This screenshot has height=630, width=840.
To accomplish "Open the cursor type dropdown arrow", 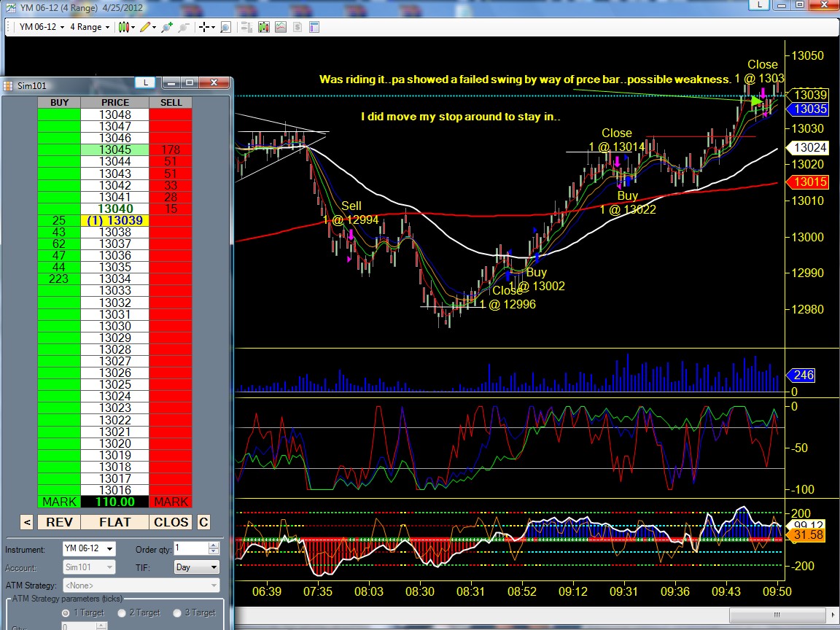I will (x=213, y=27).
